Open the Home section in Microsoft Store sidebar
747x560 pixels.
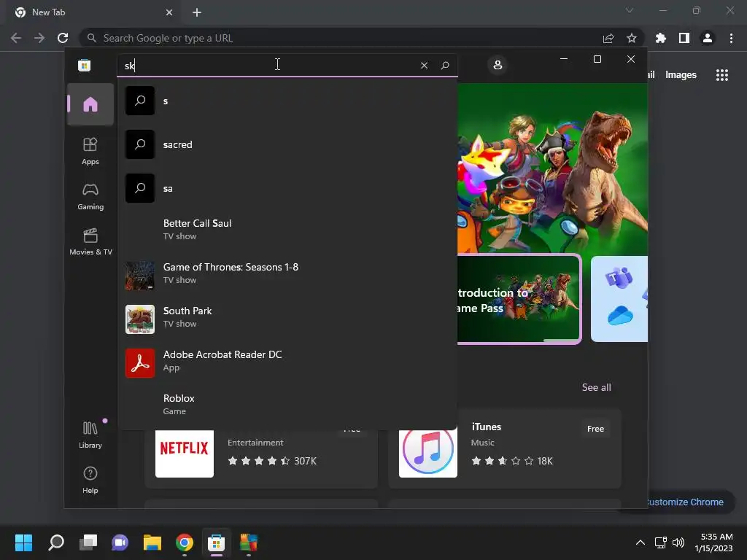pyautogui.click(x=90, y=104)
